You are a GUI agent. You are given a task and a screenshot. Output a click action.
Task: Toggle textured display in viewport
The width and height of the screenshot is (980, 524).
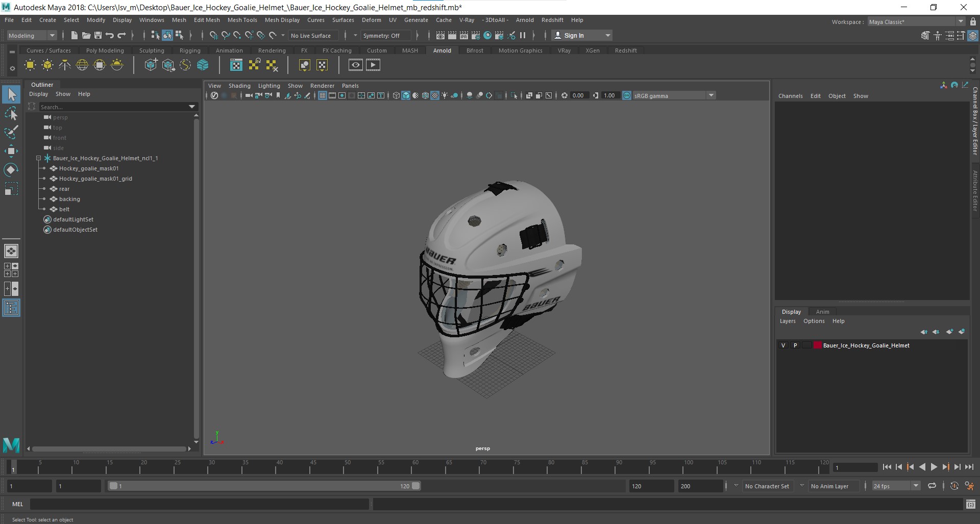click(x=435, y=95)
